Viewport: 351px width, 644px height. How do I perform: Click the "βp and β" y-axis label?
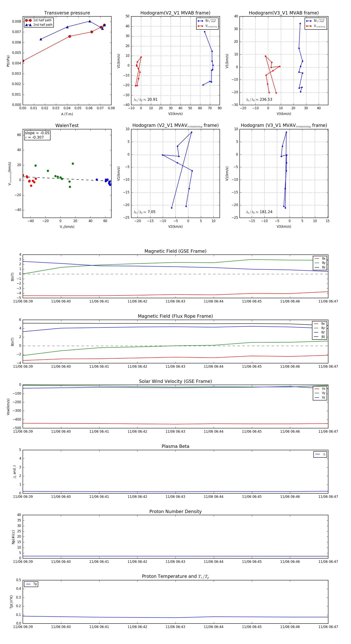14,472
